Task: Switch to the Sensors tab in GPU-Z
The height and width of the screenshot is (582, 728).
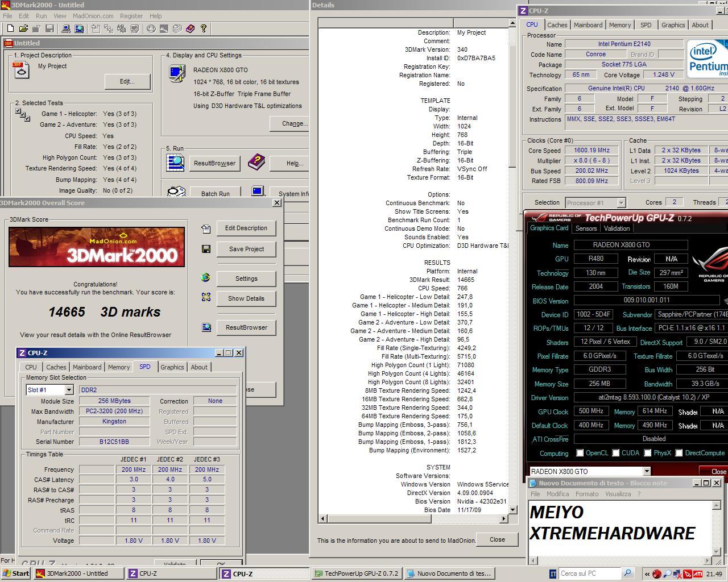Action: tap(586, 228)
